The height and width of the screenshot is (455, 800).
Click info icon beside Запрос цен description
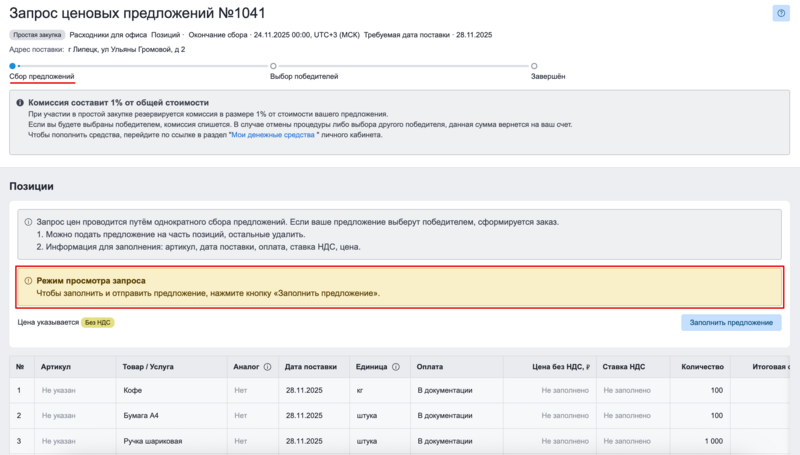coord(28,222)
